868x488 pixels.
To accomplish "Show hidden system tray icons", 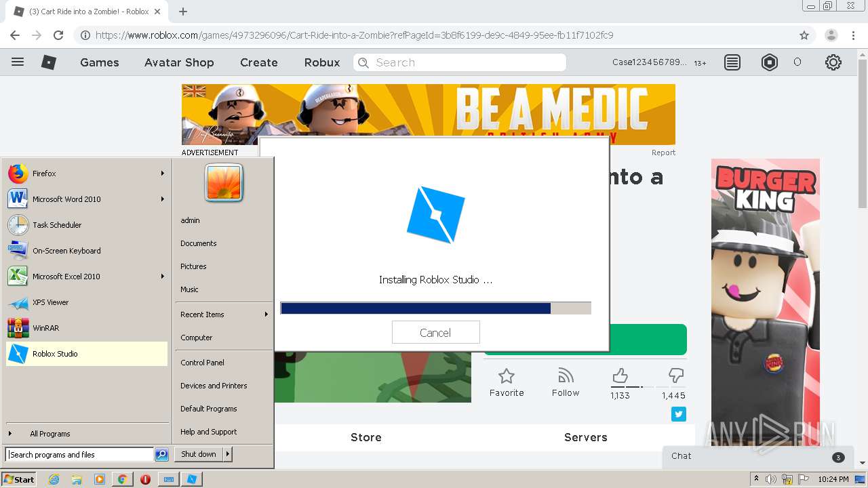I will (x=756, y=479).
